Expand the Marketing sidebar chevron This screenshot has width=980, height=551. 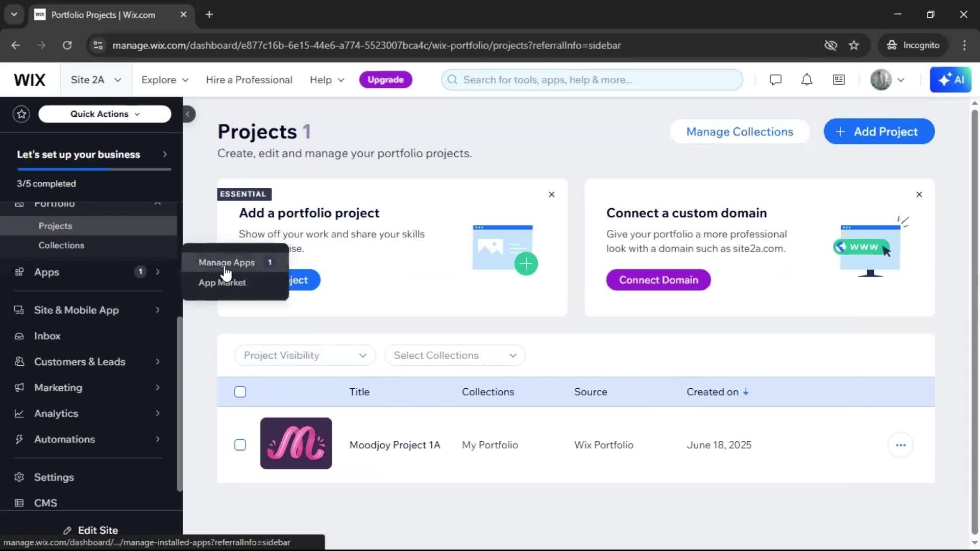(158, 388)
